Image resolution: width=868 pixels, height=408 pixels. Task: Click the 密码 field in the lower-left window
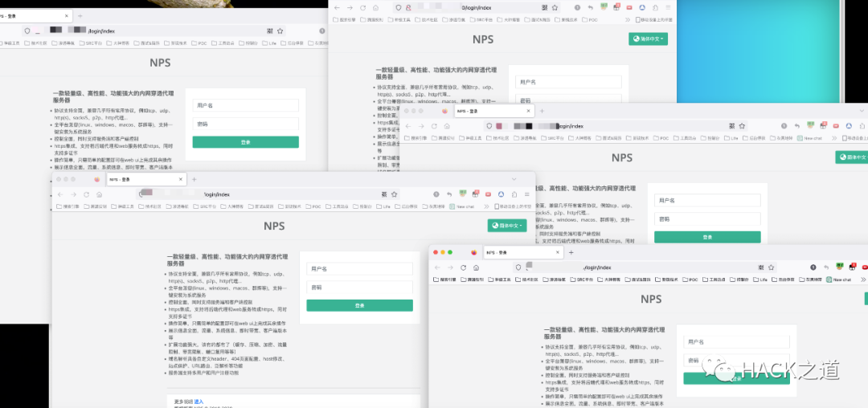[360, 288]
